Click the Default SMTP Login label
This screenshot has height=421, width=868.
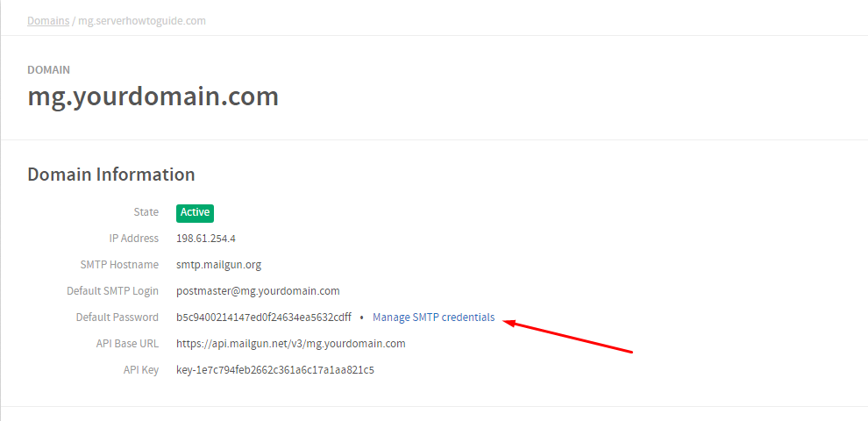pyautogui.click(x=112, y=291)
